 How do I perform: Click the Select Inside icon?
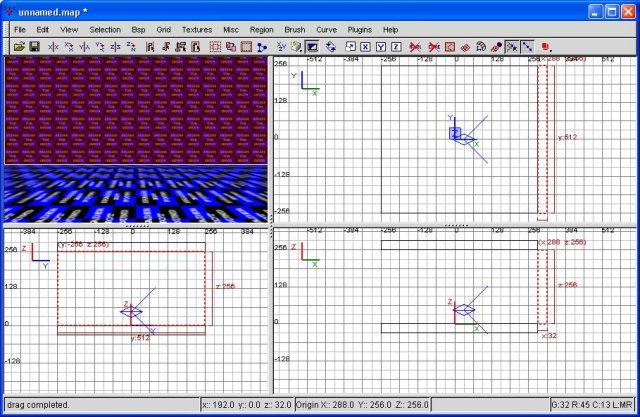[196, 47]
